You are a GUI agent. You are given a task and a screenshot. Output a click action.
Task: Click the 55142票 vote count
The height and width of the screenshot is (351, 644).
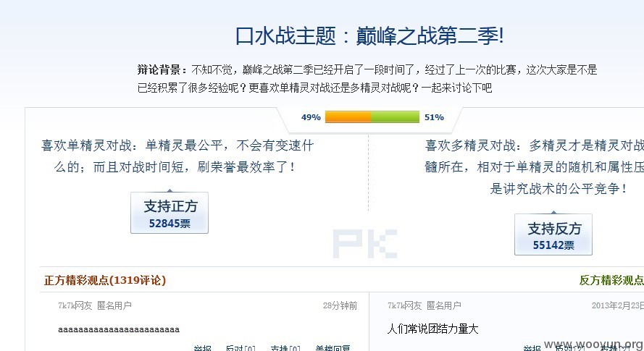coord(553,245)
